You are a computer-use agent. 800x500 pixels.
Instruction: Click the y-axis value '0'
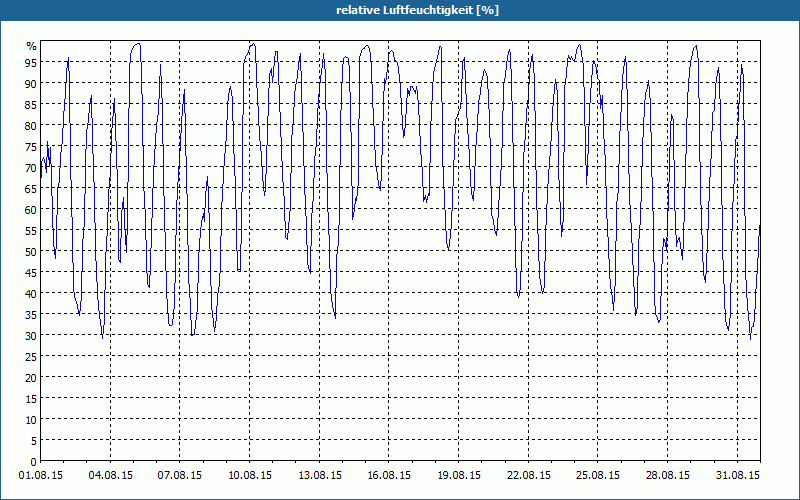(34, 462)
